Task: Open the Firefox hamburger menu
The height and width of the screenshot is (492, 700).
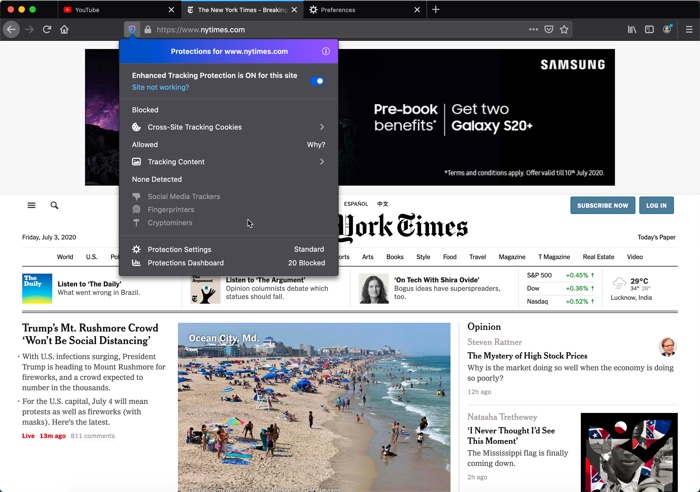Action: point(689,29)
